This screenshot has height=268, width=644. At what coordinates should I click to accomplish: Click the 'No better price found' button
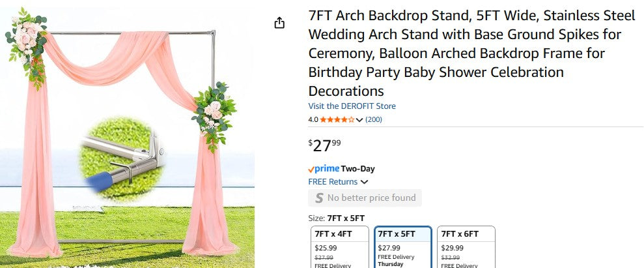point(365,198)
